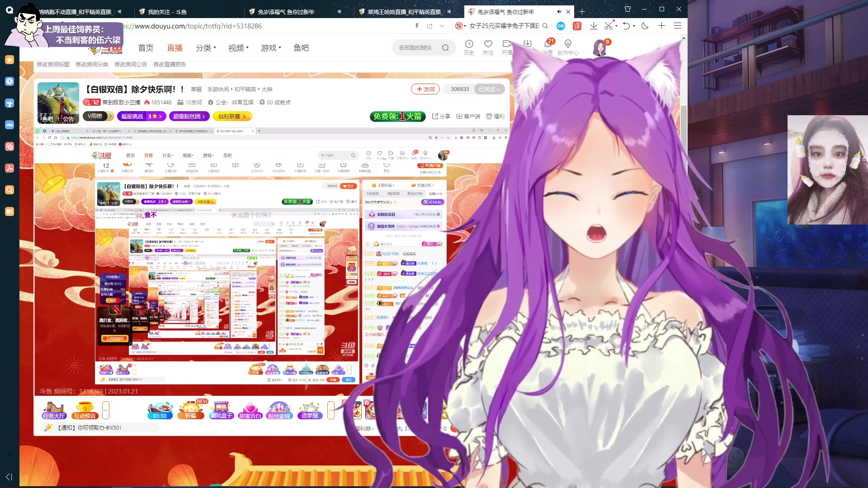
Task: Open the 造梦屋 star icon
Action: [x=310, y=410]
